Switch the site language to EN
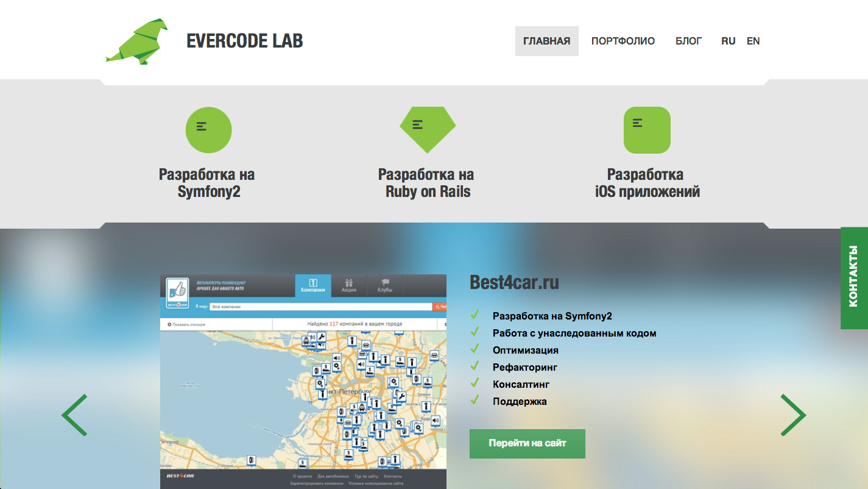The image size is (868, 489). 753,41
